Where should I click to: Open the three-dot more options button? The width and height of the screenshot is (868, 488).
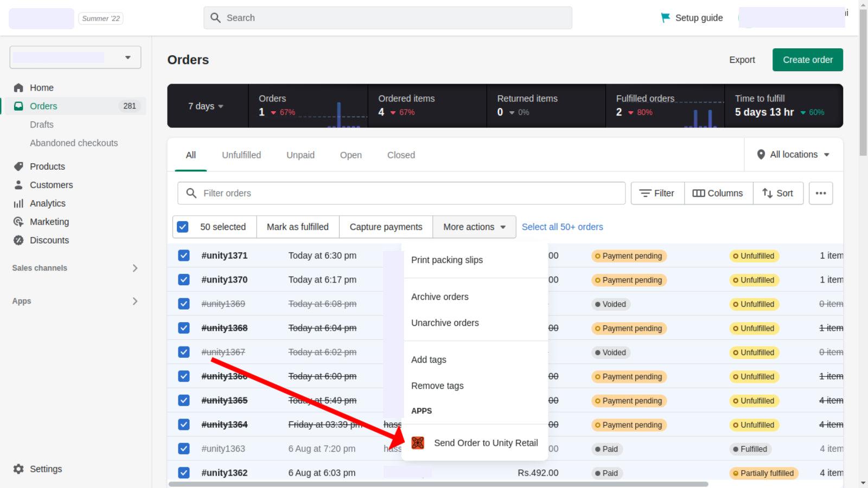tap(820, 193)
